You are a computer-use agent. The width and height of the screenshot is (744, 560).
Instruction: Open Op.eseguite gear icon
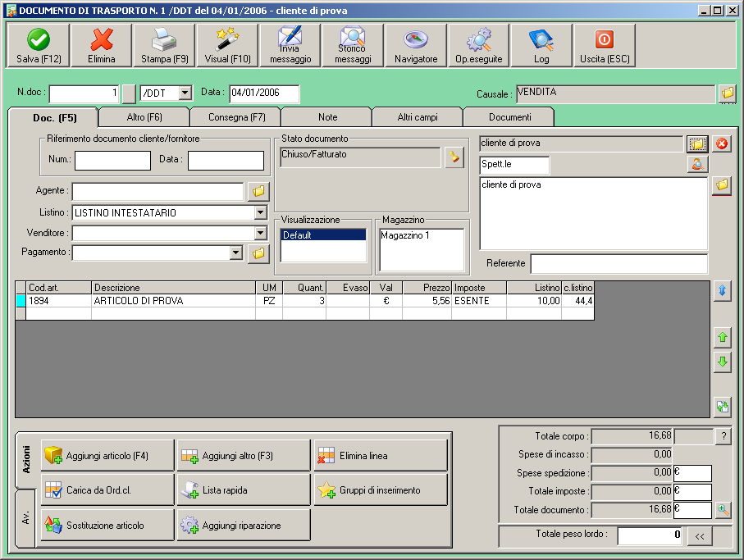(478, 45)
